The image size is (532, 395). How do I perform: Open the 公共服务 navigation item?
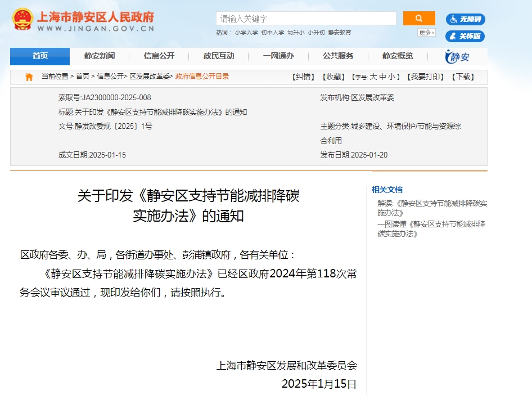[x=338, y=56]
